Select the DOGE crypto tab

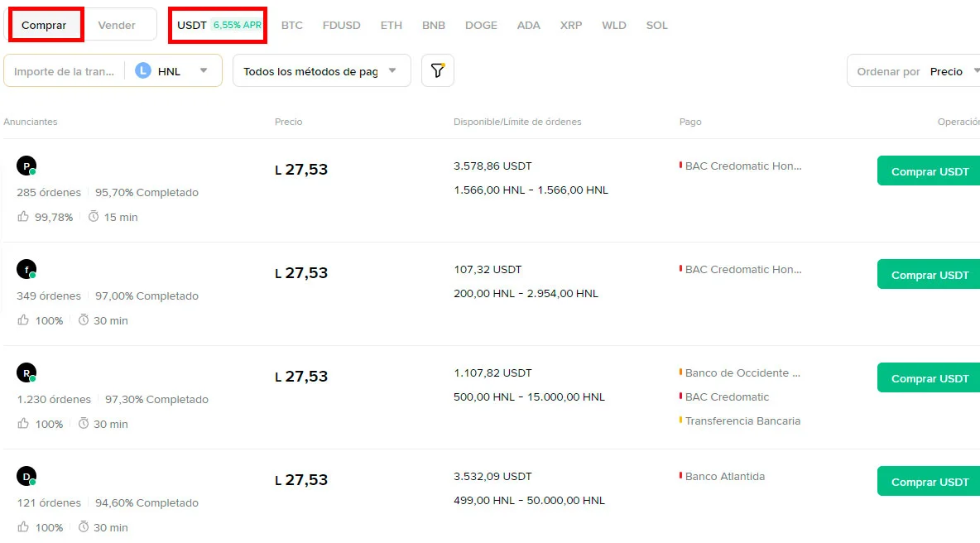(x=481, y=25)
